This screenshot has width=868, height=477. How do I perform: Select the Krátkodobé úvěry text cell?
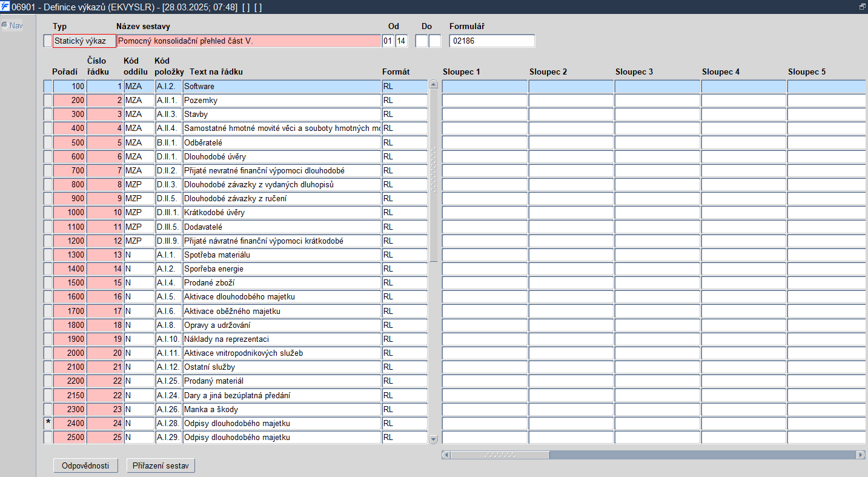[x=282, y=213]
